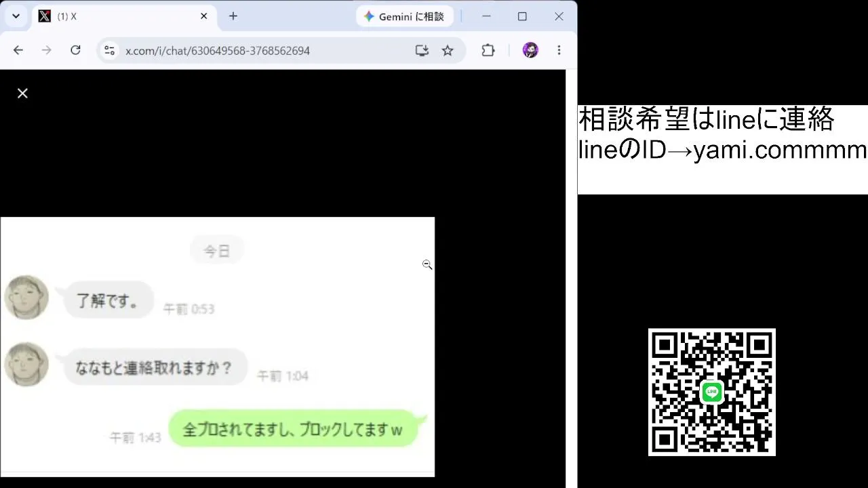Click the "lineのID→yami.commmm" text

click(723, 150)
